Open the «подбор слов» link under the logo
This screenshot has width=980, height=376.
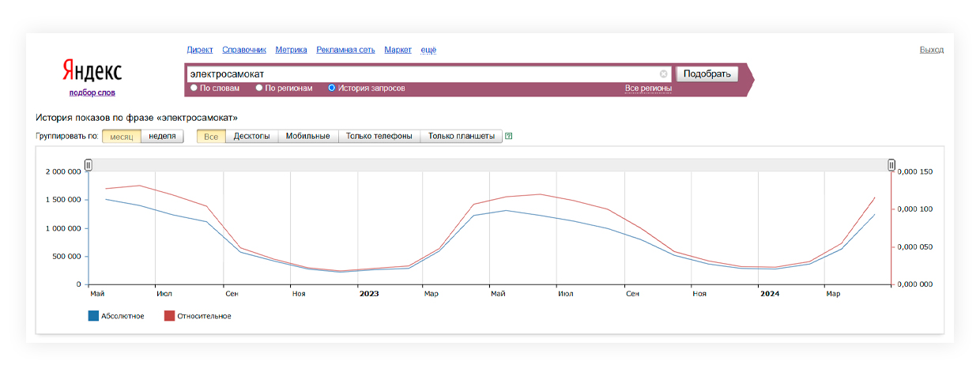coord(92,93)
